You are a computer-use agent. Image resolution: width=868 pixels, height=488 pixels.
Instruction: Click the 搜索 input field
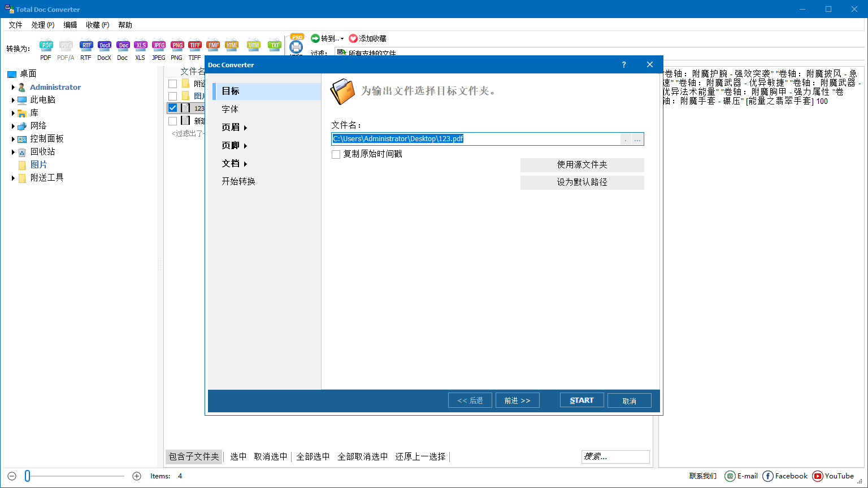(615, 456)
